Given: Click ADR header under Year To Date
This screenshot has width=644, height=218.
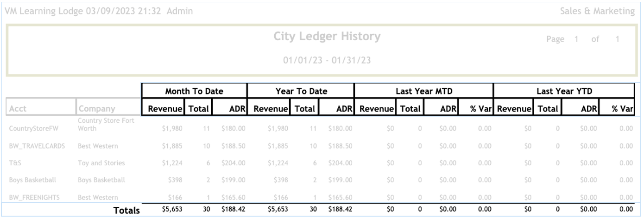Looking at the screenshot, I should tap(345, 109).
